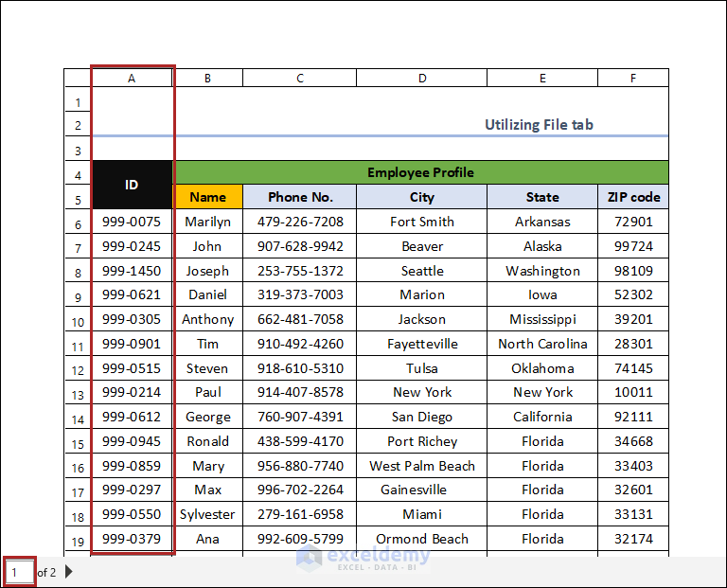This screenshot has width=727, height=588.
Task: Select row 6 header
Action: [x=78, y=223]
